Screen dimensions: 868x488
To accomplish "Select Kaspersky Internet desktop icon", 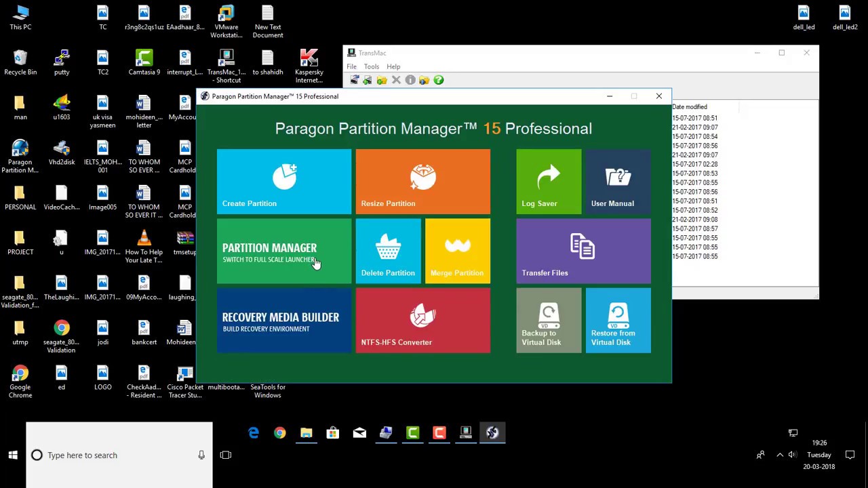I will pyautogui.click(x=309, y=66).
